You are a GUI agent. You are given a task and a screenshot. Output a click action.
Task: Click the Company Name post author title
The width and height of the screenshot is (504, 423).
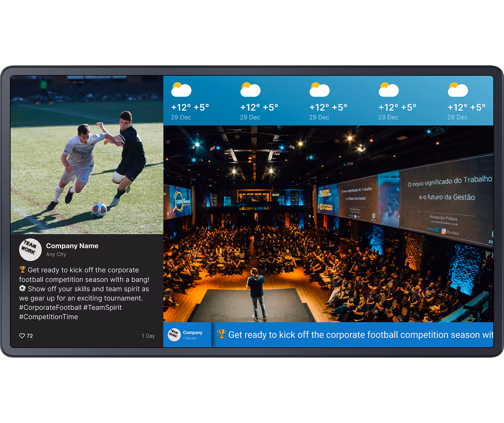[72, 246]
